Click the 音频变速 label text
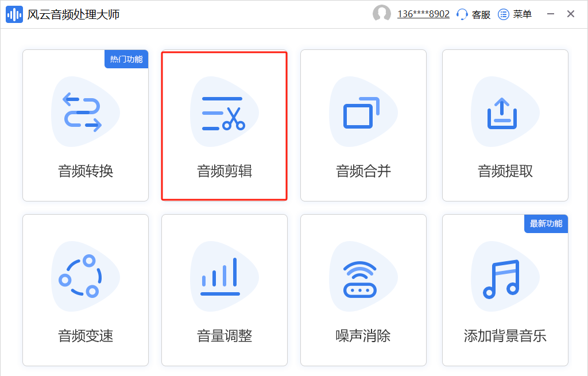588x376 pixels. [86, 335]
